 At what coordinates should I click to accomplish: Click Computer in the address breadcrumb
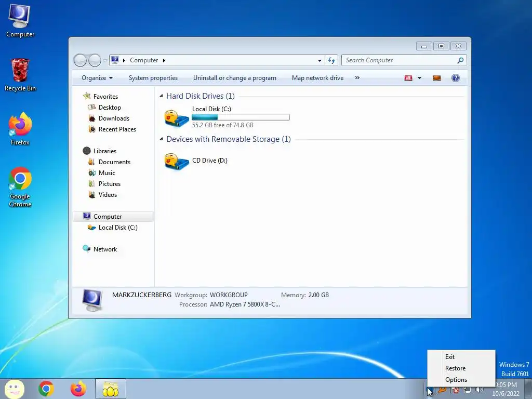tap(144, 60)
